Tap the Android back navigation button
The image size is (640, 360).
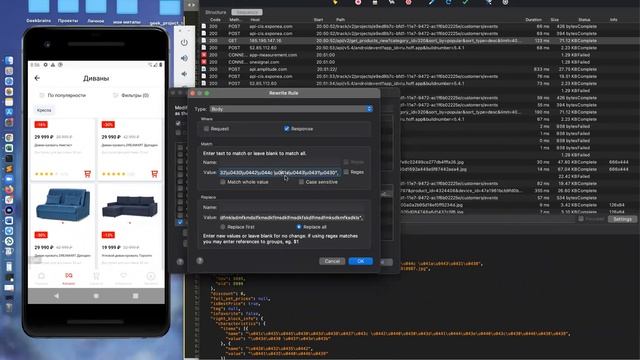click(x=56, y=296)
